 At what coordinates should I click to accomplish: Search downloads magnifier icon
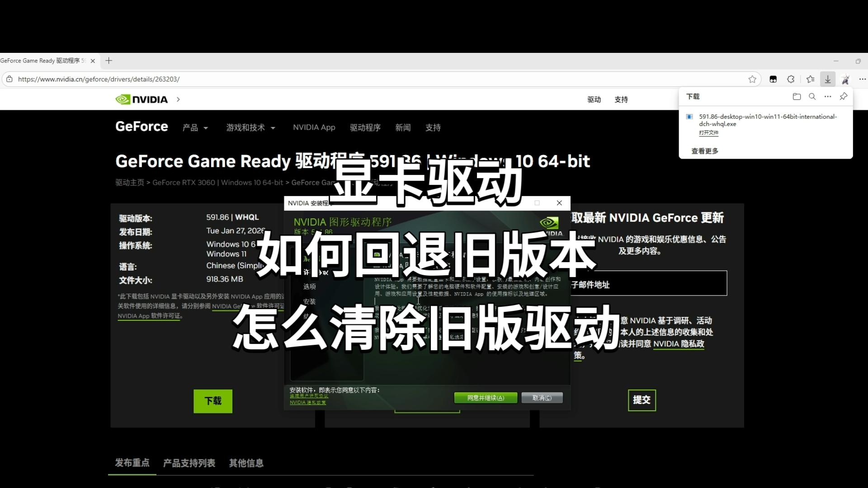point(812,96)
